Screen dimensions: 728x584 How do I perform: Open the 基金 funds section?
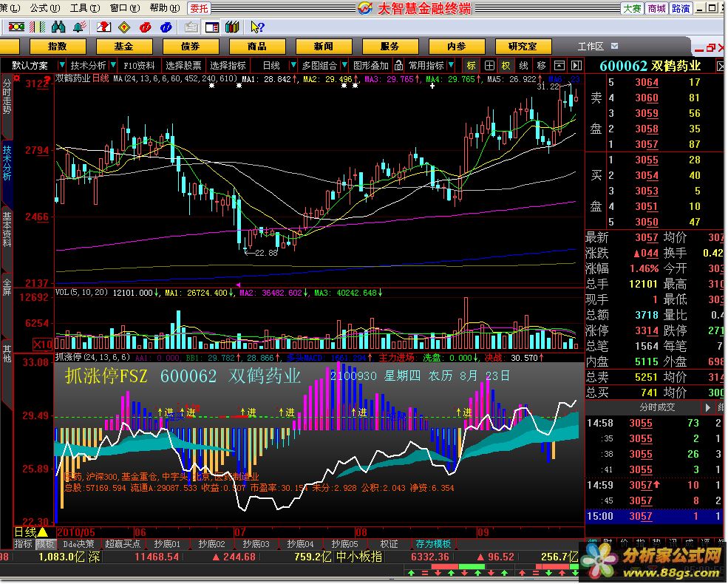pos(124,47)
